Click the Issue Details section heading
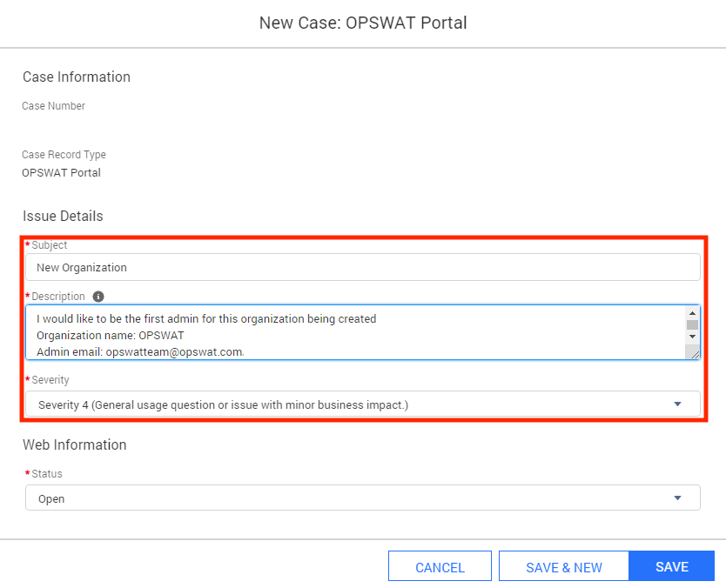The image size is (726, 588). click(x=63, y=216)
